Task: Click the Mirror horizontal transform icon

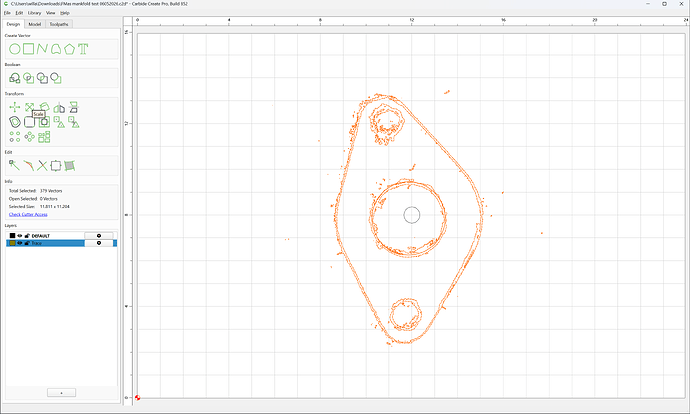Action: tap(59, 107)
